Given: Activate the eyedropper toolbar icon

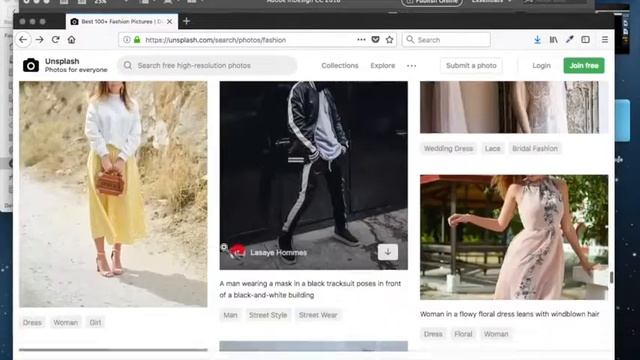Looking at the screenshot, I should 569,40.
